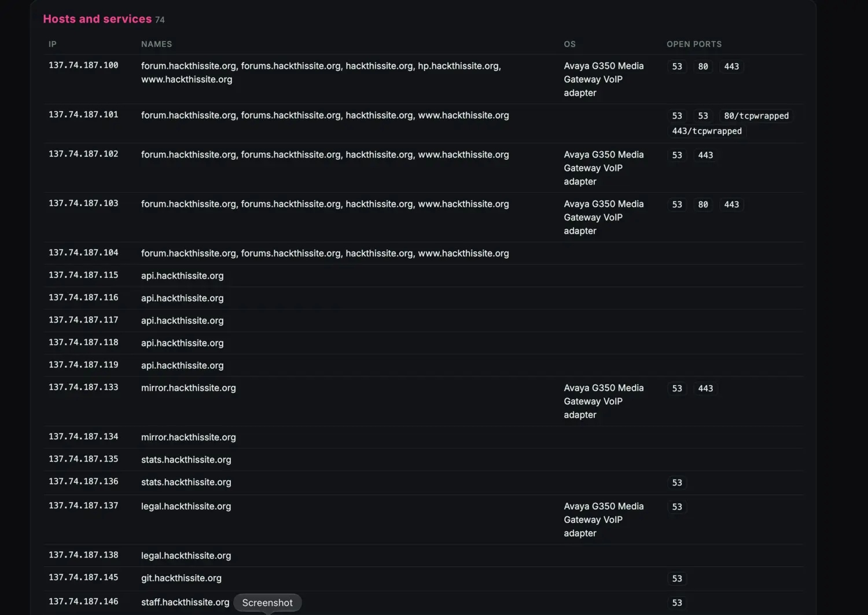
Task: Click IP address 137.74.187.133
Action: click(x=83, y=387)
